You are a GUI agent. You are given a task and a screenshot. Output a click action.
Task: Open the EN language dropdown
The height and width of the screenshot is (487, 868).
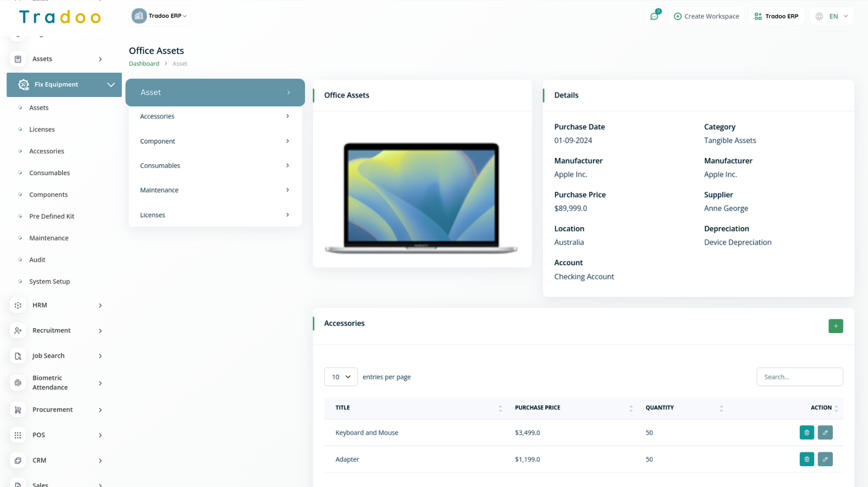pos(832,16)
